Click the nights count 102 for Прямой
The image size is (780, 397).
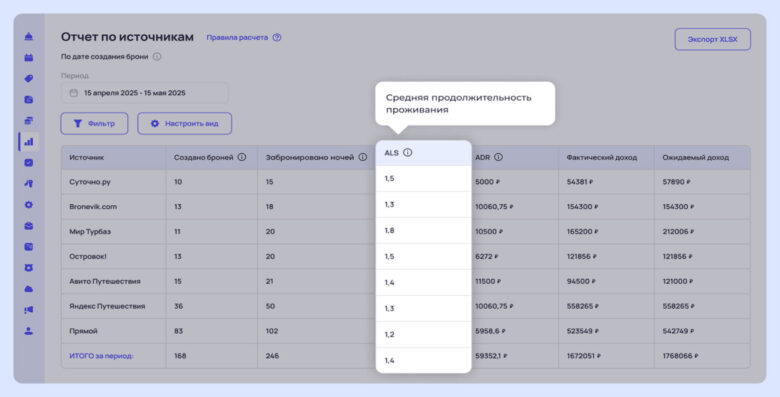272,331
